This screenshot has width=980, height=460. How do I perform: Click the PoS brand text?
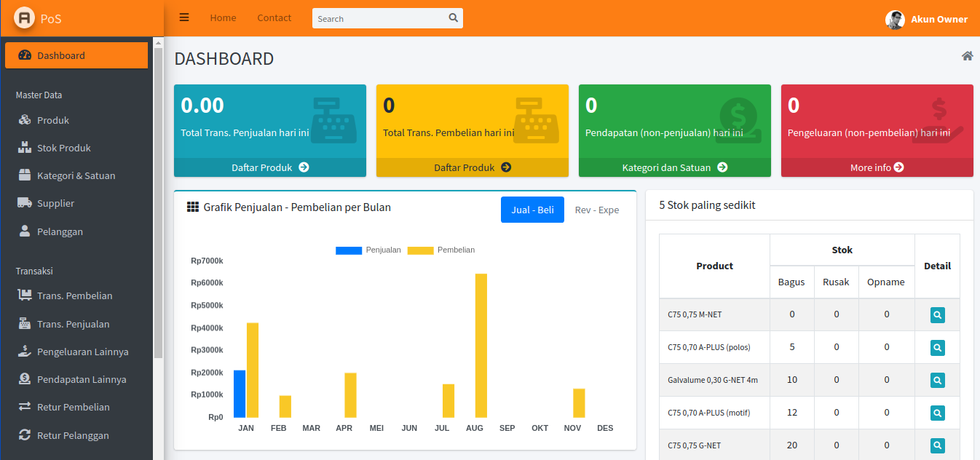click(x=51, y=19)
